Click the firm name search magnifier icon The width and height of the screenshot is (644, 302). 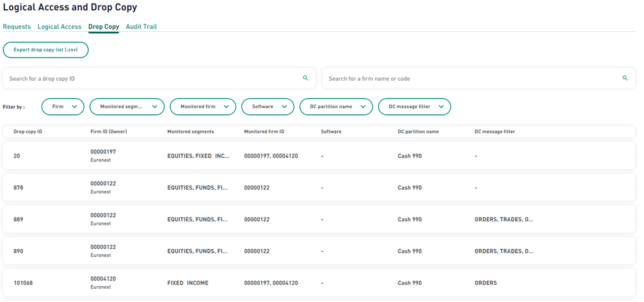(624, 78)
